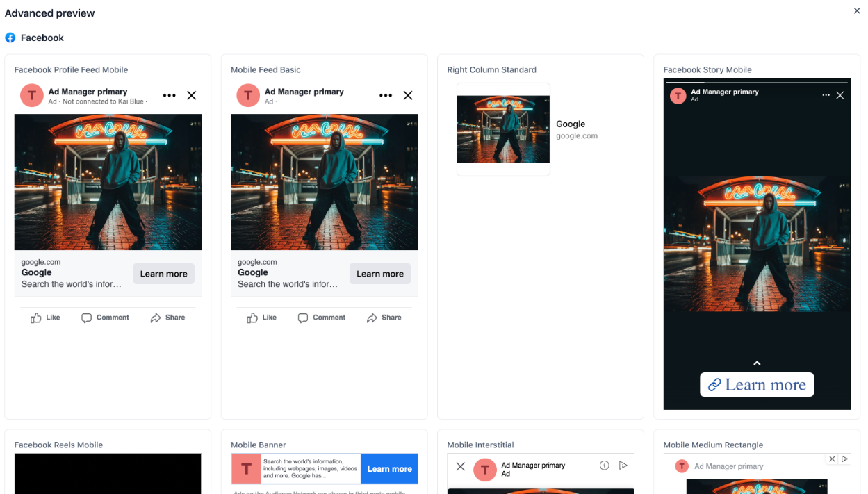Click profile avatar in Facebook Profile Feed Mobile

(32, 95)
